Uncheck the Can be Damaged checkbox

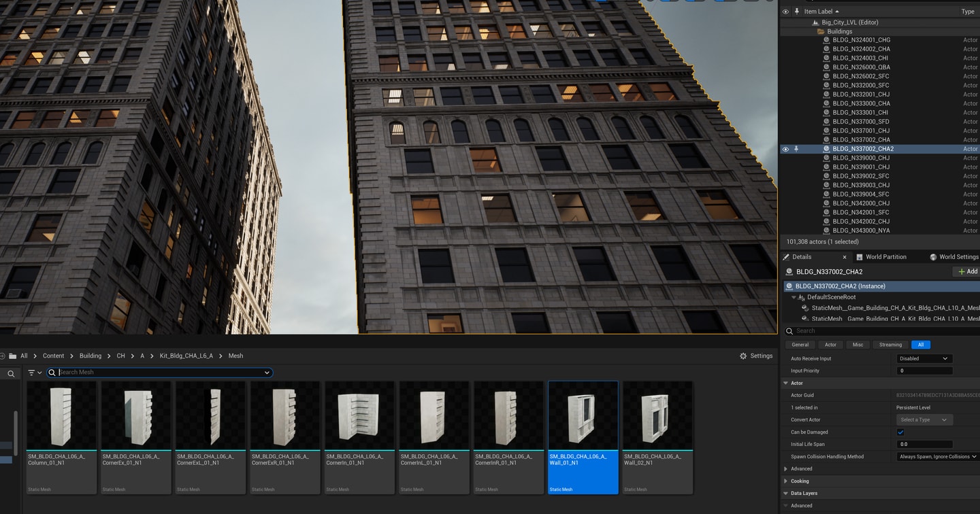point(900,432)
